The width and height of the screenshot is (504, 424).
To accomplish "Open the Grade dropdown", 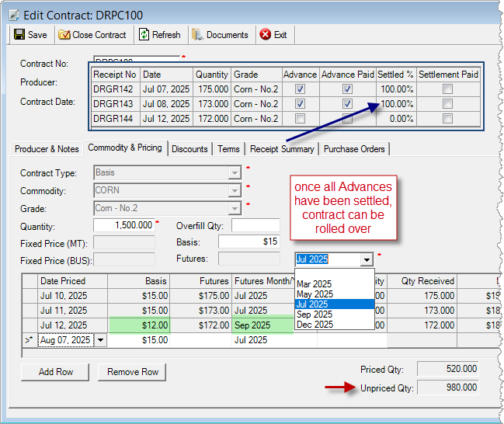I will click(x=235, y=209).
